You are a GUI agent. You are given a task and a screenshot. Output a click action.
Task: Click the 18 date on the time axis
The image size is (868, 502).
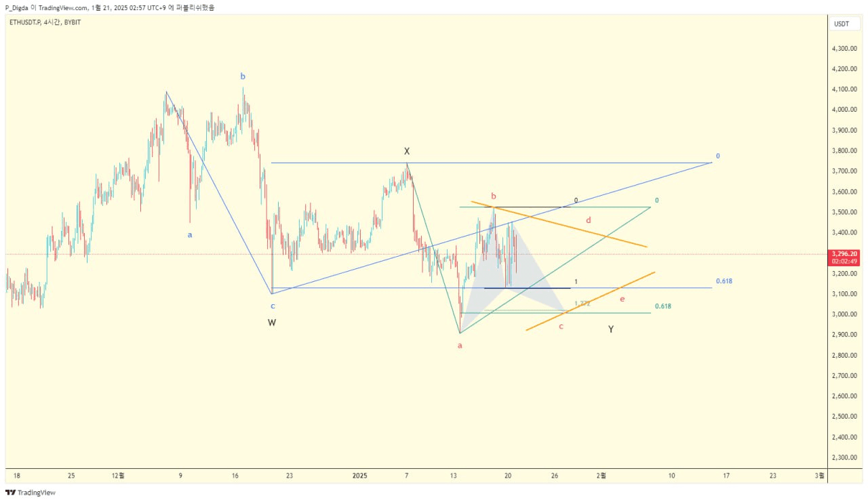16,476
